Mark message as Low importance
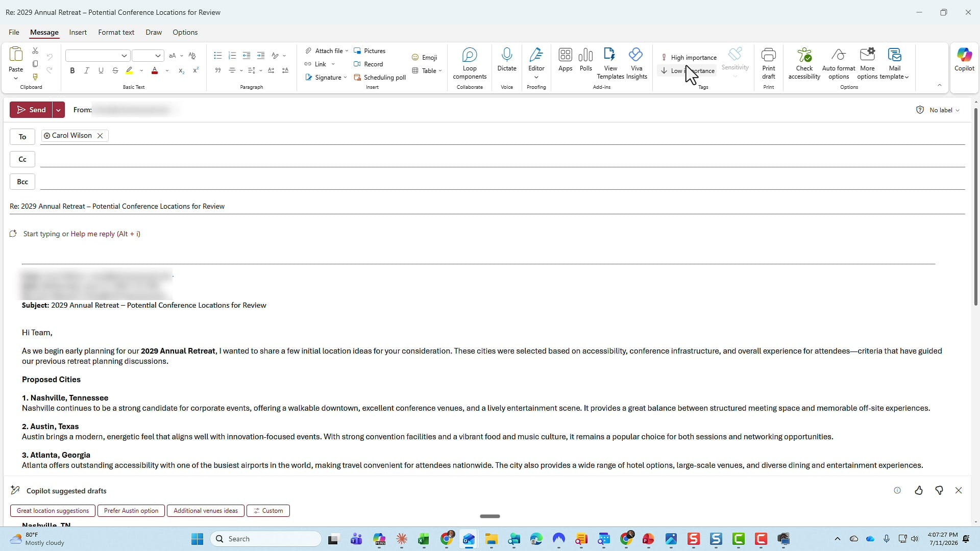The width and height of the screenshot is (980, 551). tap(688, 71)
